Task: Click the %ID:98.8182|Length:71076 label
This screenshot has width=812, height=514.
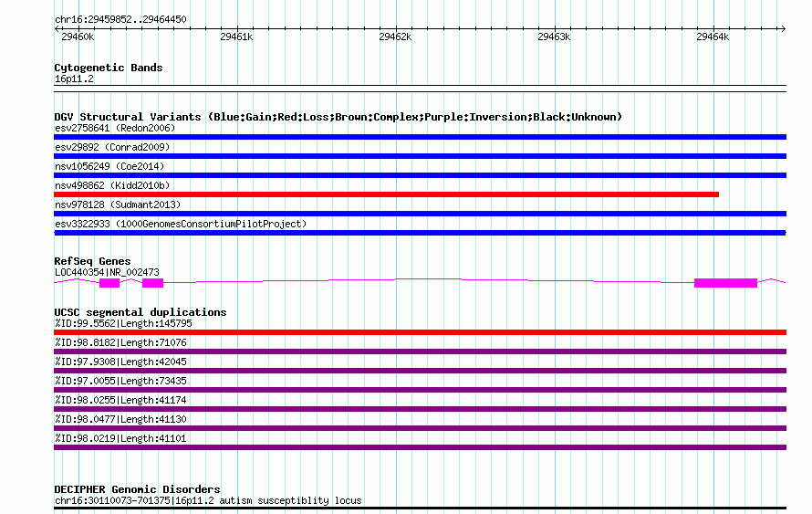Action: 120,342
